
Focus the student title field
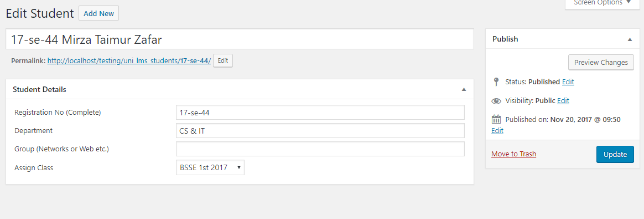tap(240, 39)
